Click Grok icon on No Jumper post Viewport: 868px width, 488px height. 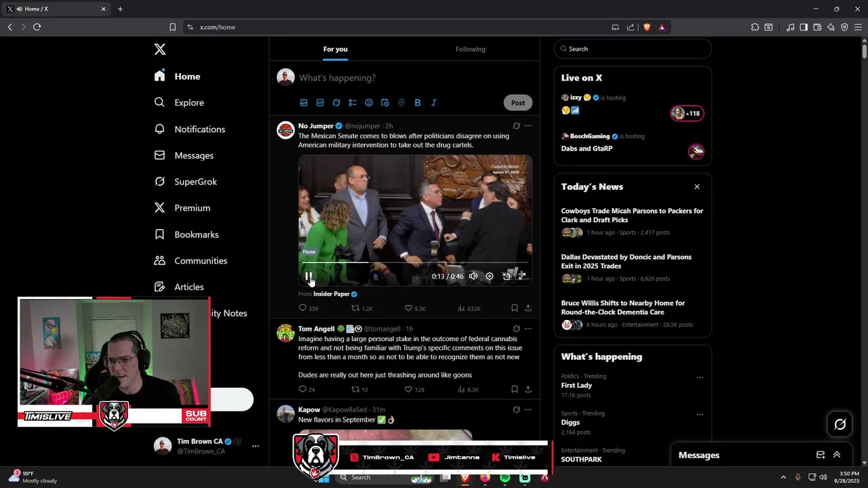tap(516, 125)
